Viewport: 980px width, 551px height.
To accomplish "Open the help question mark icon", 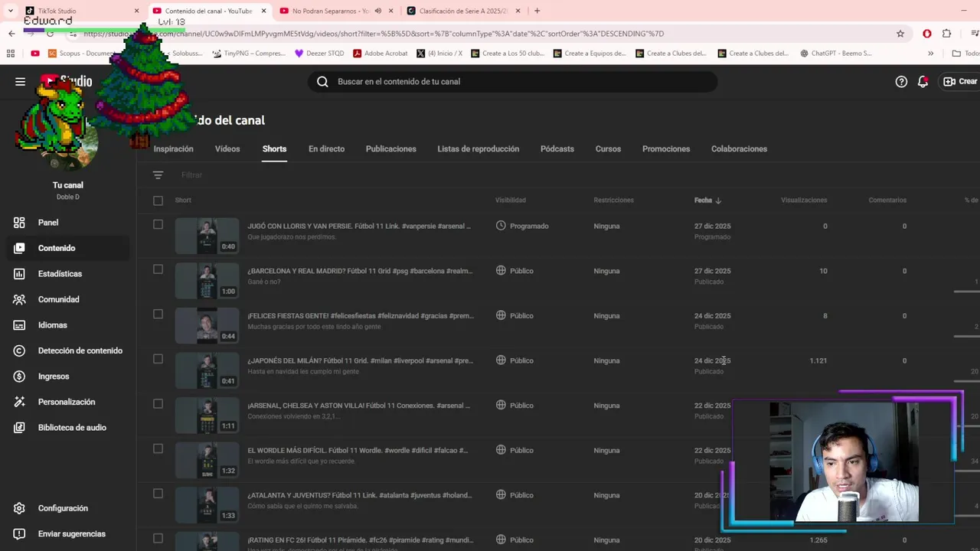I will click(901, 82).
